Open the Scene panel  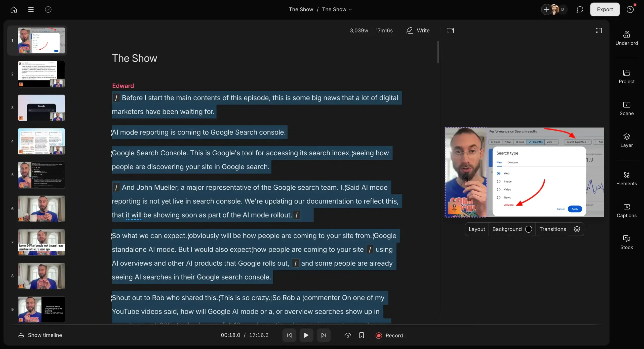[x=626, y=108]
